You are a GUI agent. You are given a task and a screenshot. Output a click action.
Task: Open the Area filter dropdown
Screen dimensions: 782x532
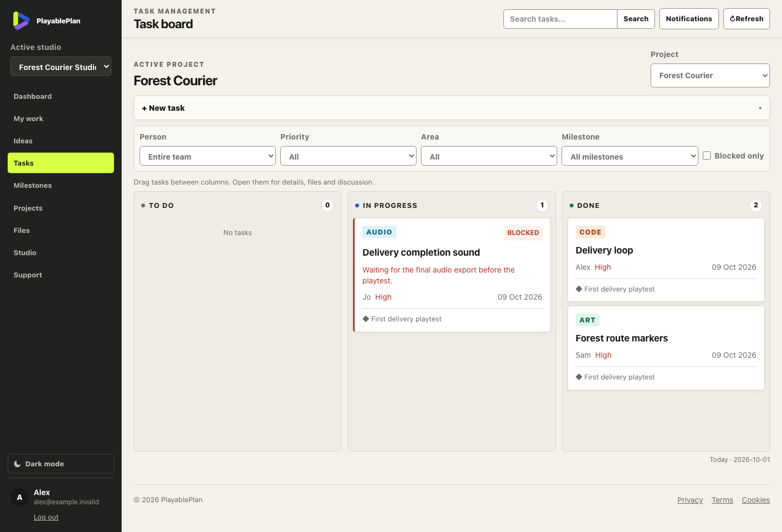pyautogui.click(x=489, y=156)
